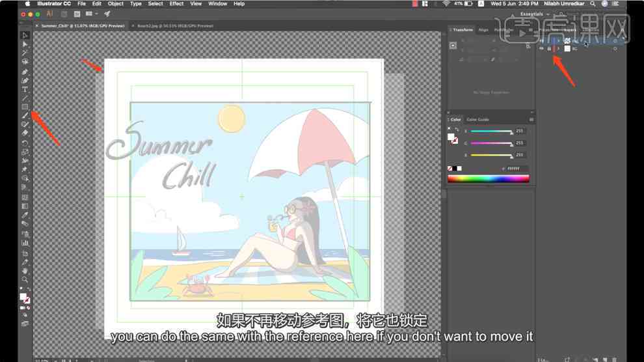
Task: Open the Color panel options menu
Action: (531, 120)
